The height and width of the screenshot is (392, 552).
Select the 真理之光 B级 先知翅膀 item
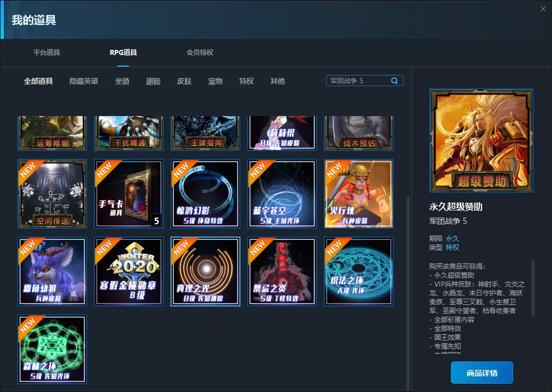pos(205,272)
